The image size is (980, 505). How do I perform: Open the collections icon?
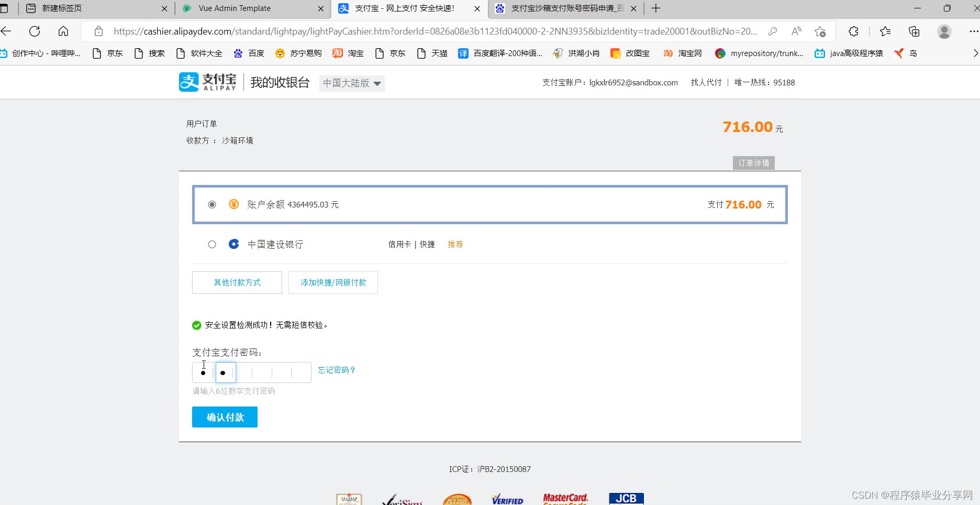point(914,31)
